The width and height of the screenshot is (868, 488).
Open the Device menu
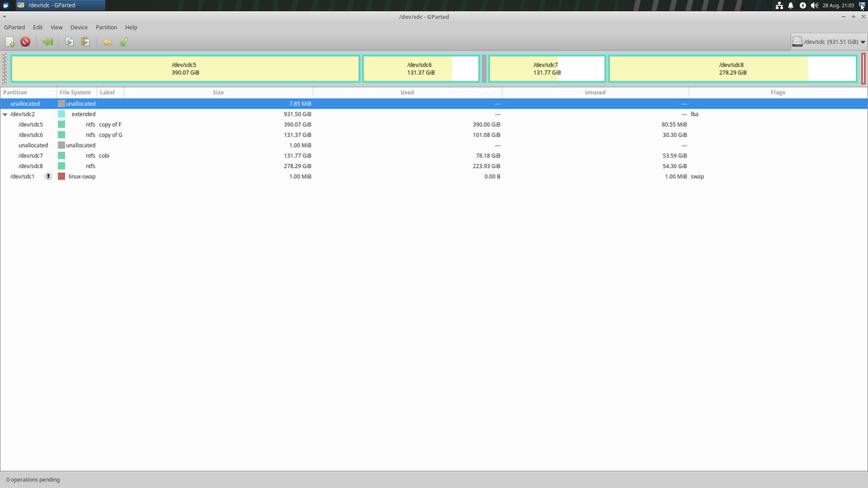tap(79, 27)
